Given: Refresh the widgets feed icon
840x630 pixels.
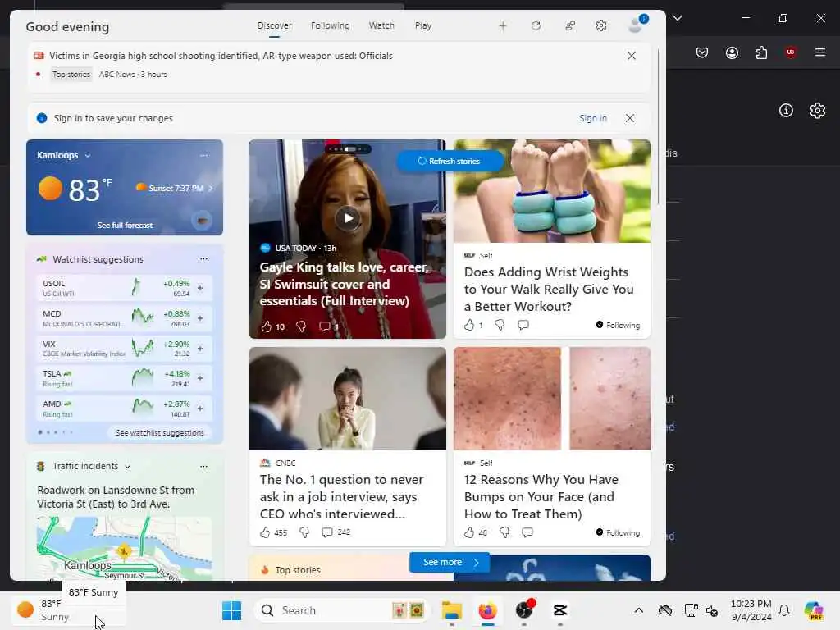Looking at the screenshot, I should [x=536, y=25].
